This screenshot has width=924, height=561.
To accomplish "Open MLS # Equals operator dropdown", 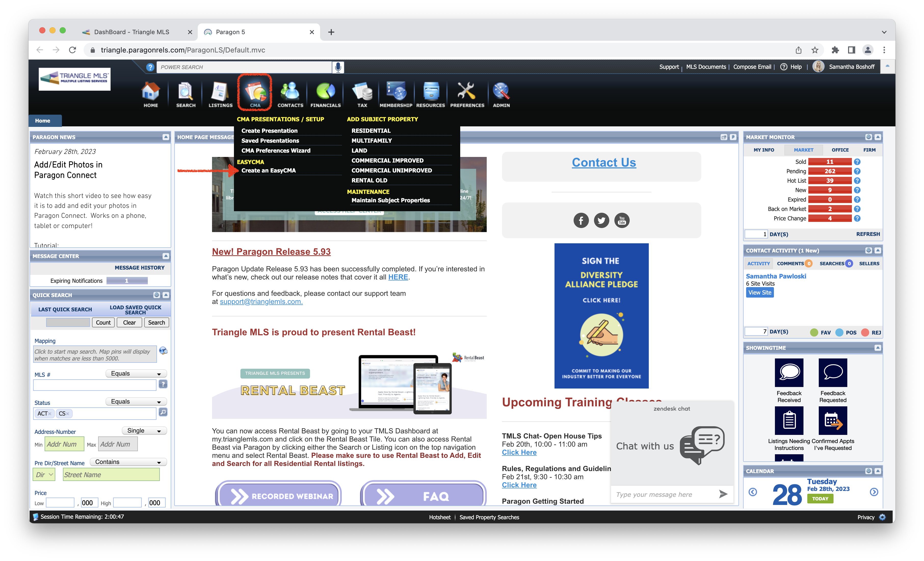I will tap(136, 373).
